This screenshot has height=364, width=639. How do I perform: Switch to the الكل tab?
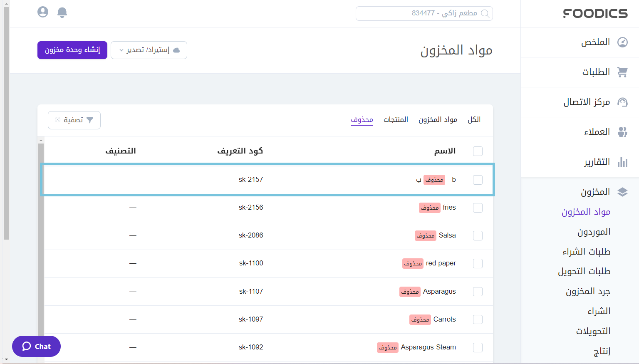coord(474,120)
